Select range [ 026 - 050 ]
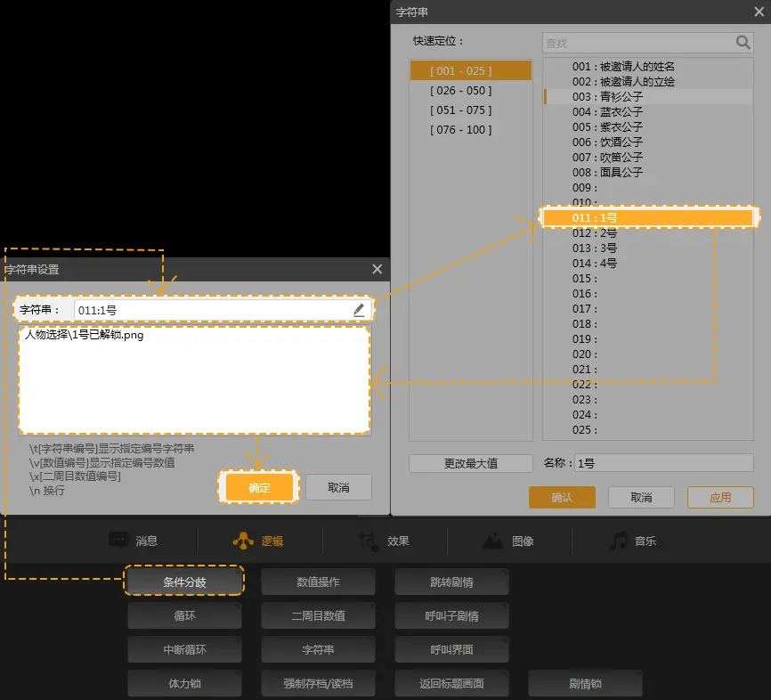The height and width of the screenshot is (700, 771). pos(460,91)
